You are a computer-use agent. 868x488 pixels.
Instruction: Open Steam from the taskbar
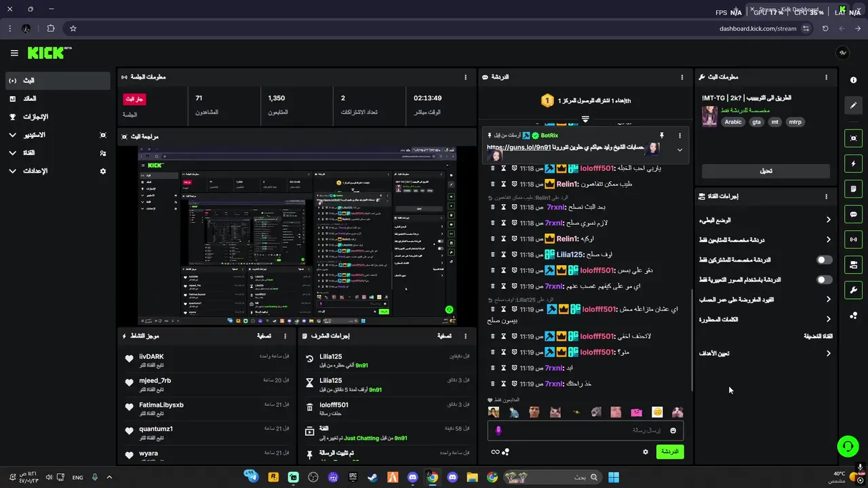coord(372,477)
